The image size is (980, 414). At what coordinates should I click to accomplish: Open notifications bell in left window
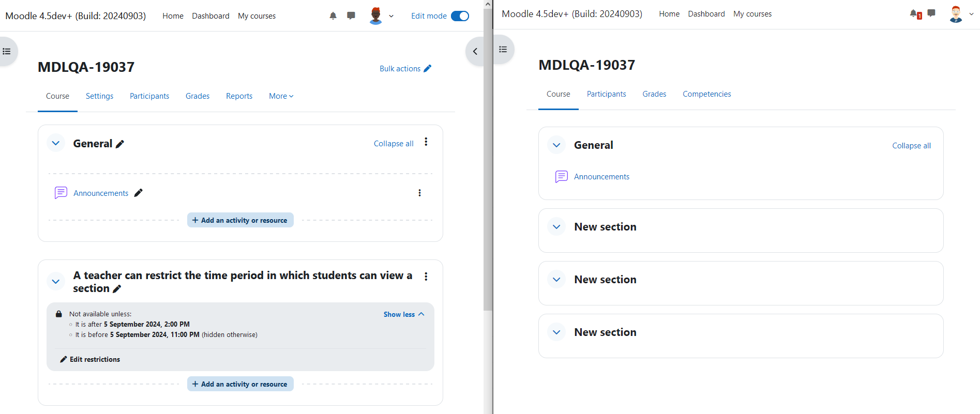(x=333, y=16)
